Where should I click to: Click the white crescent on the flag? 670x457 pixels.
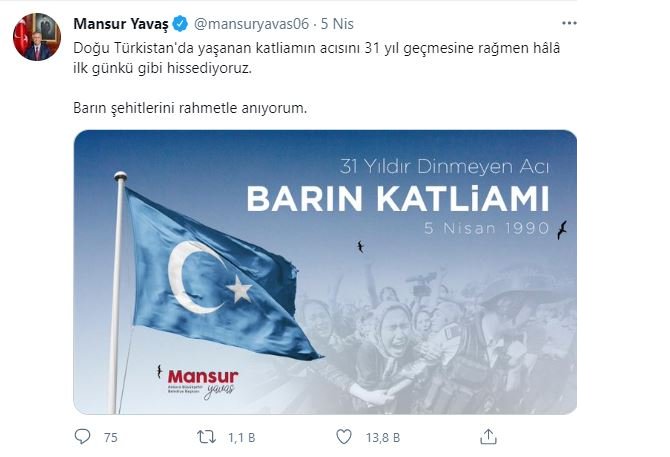(x=192, y=277)
